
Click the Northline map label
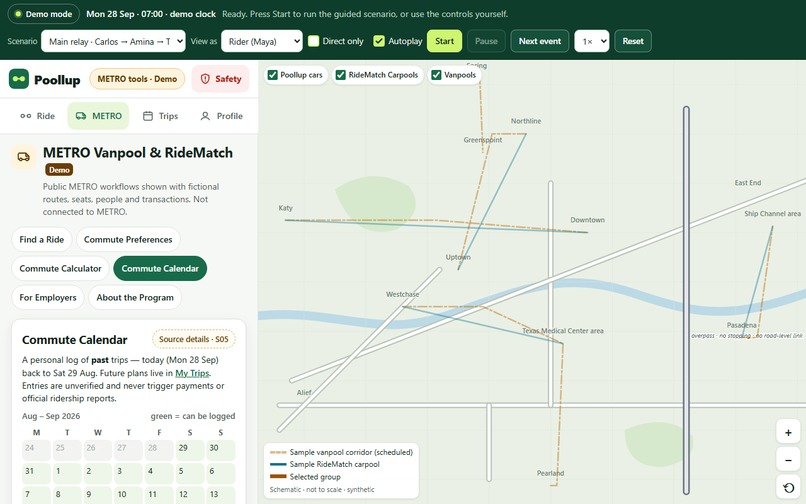525,121
